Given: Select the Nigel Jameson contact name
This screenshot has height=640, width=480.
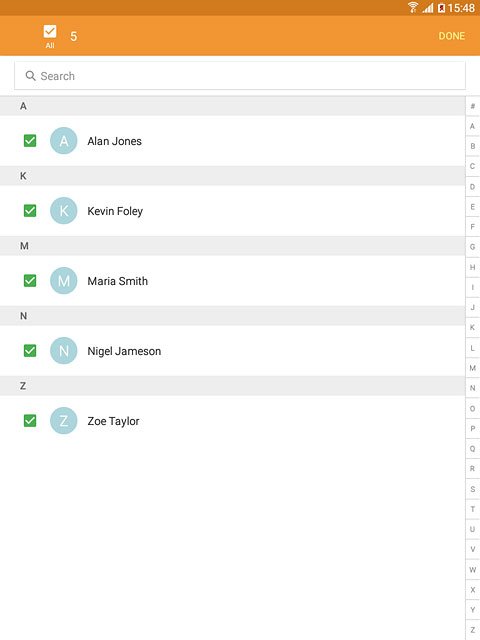Looking at the screenshot, I should coord(124,351).
